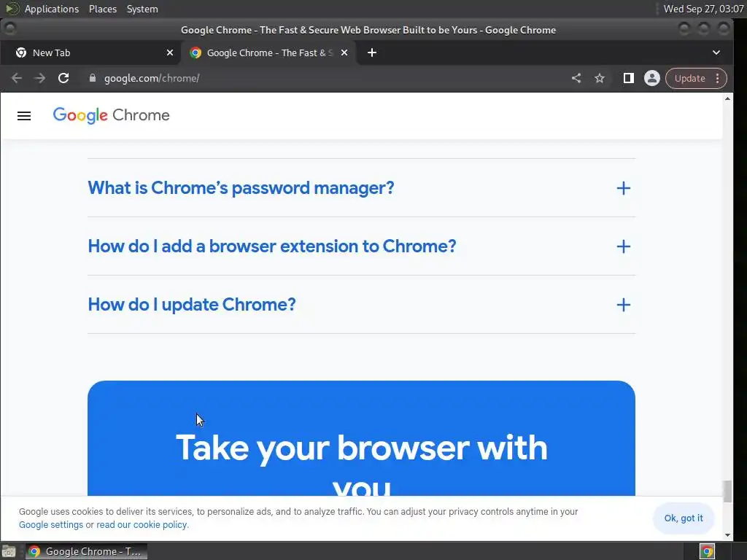This screenshot has width=747, height=560.
Task: Reload the page with refresh icon
Action: click(63, 78)
